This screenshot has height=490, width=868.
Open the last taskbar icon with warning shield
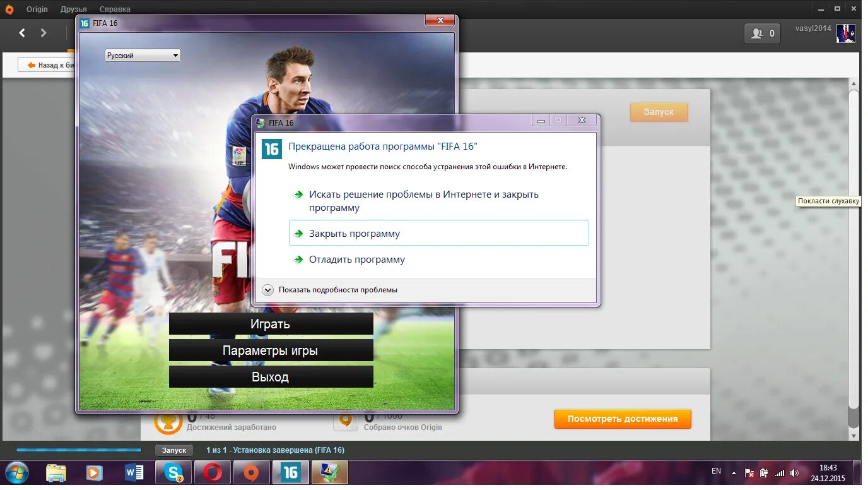point(330,473)
